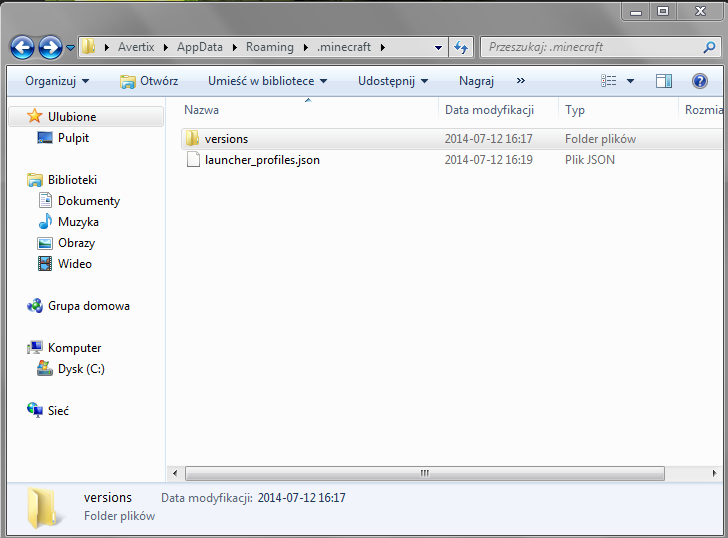This screenshot has width=728, height=538.
Task: Click date 2014-07-12 16:19 cell
Action: (x=488, y=160)
